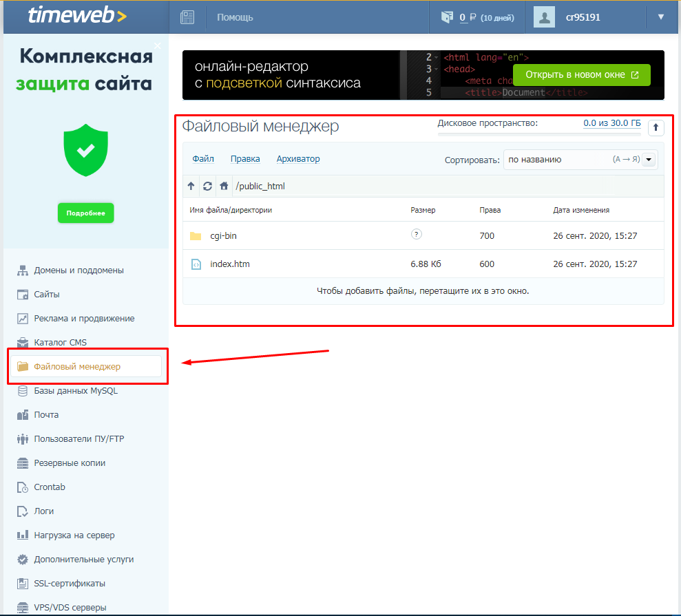681x616 pixels.
Task: Click the Дополнительные услуги gear icon
Action: coord(23,560)
